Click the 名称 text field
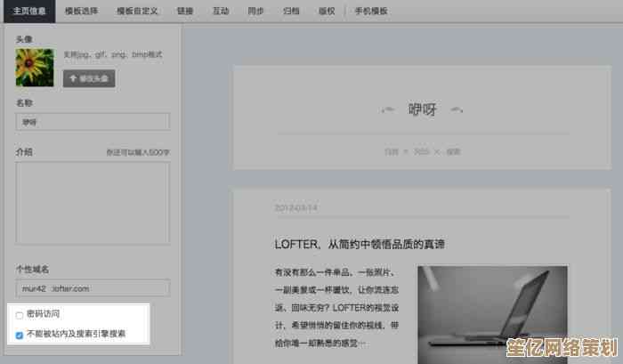 point(93,122)
